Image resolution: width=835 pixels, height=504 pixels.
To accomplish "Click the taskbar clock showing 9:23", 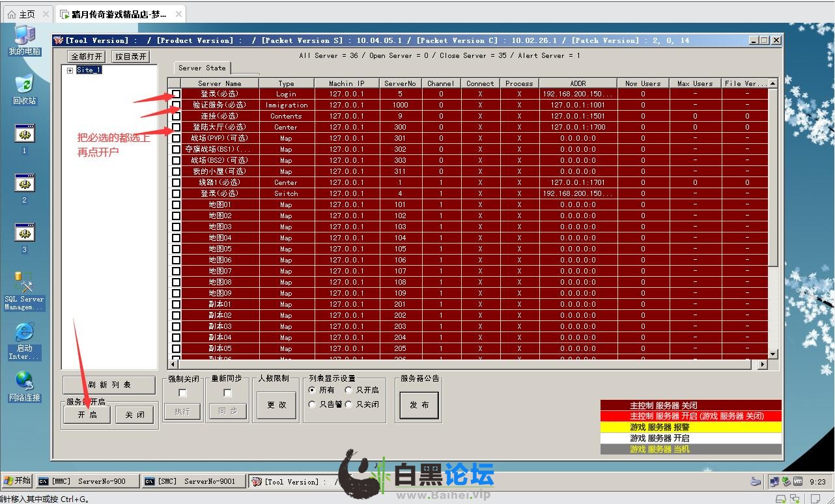I will click(x=817, y=482).
